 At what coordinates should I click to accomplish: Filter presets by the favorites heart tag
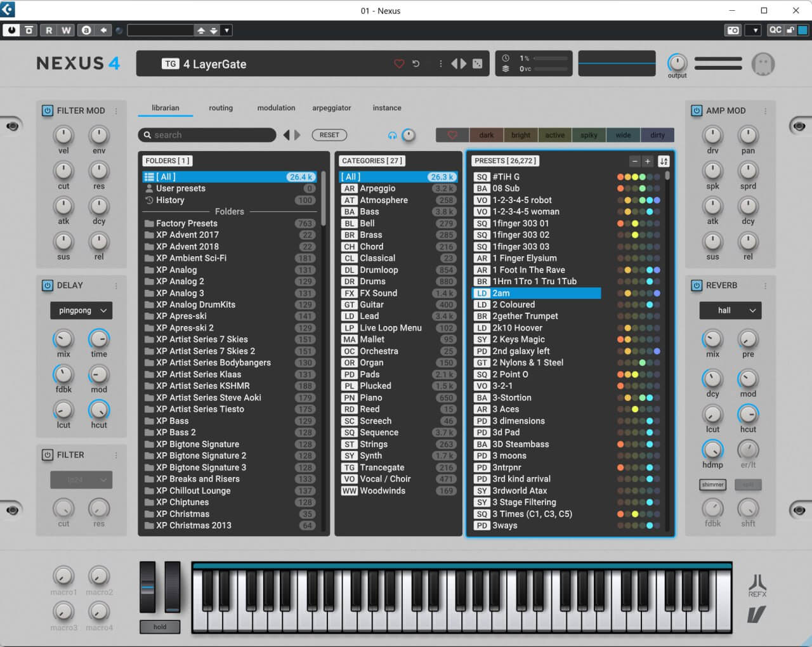(452, 135)
